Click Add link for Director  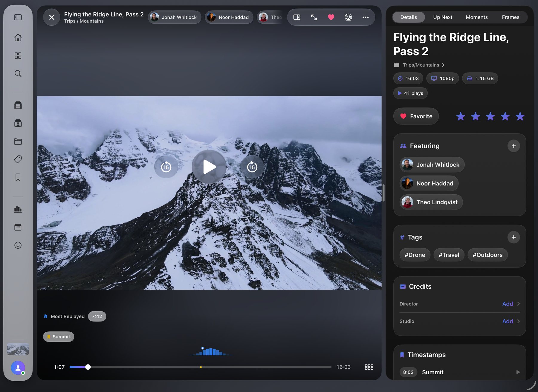point(508,304)
